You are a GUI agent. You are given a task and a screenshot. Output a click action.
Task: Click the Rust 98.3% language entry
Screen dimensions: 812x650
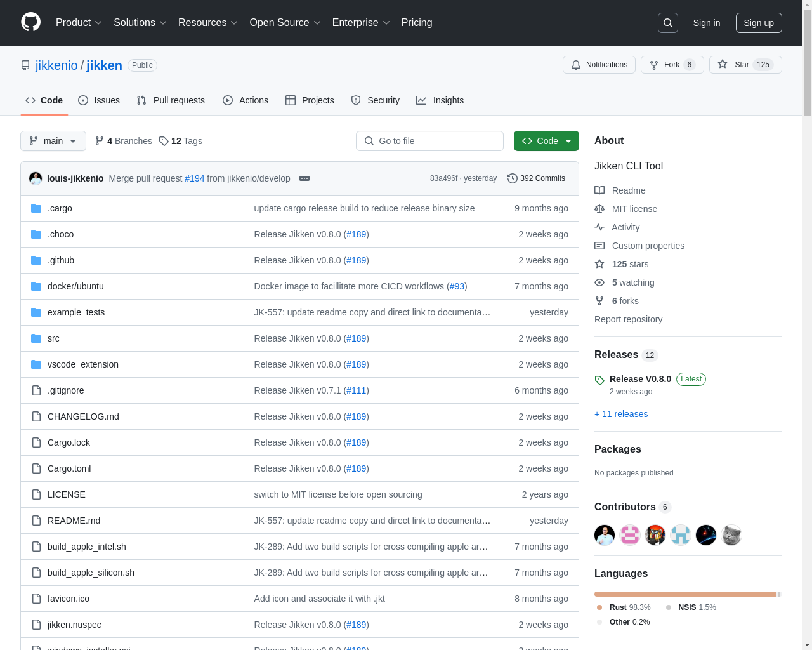click(x=624, y=607)
